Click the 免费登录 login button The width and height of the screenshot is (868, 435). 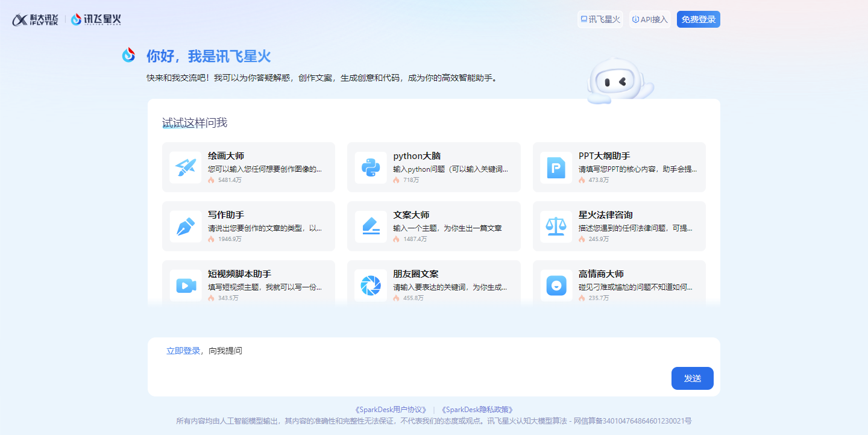pos(699,19)
